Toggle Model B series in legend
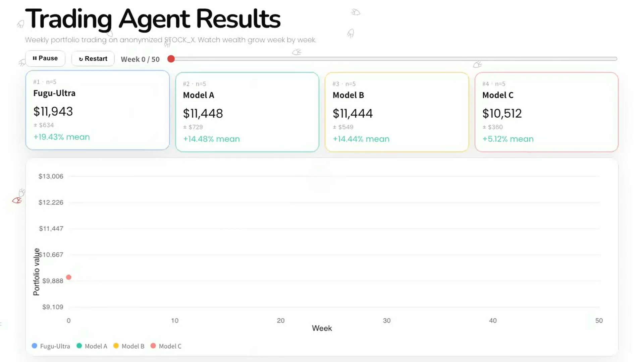 coord(129,346)
